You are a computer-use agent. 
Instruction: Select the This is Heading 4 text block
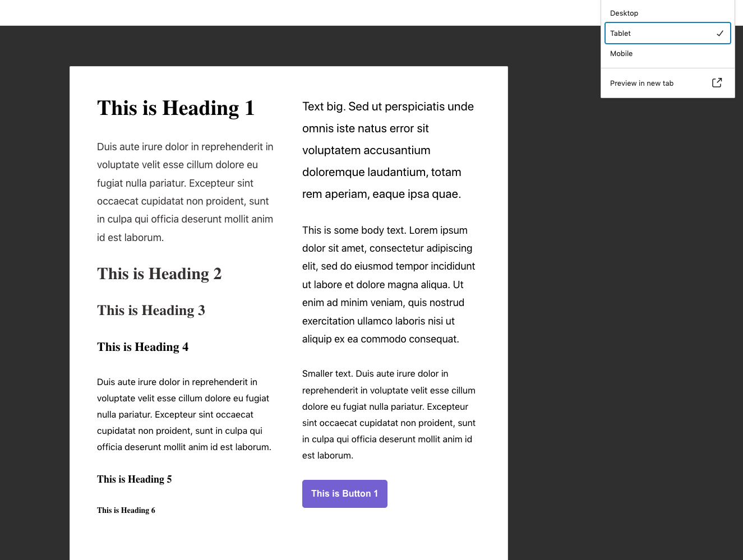[x=142, y=346]
